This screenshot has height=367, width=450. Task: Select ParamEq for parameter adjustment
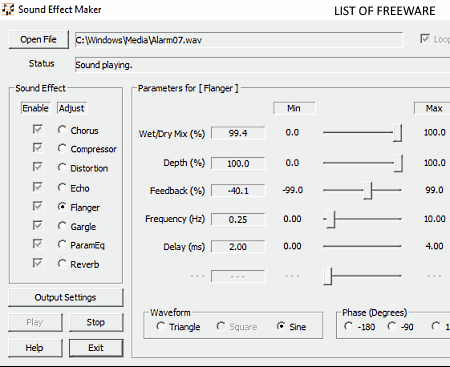tap(62, 245)
